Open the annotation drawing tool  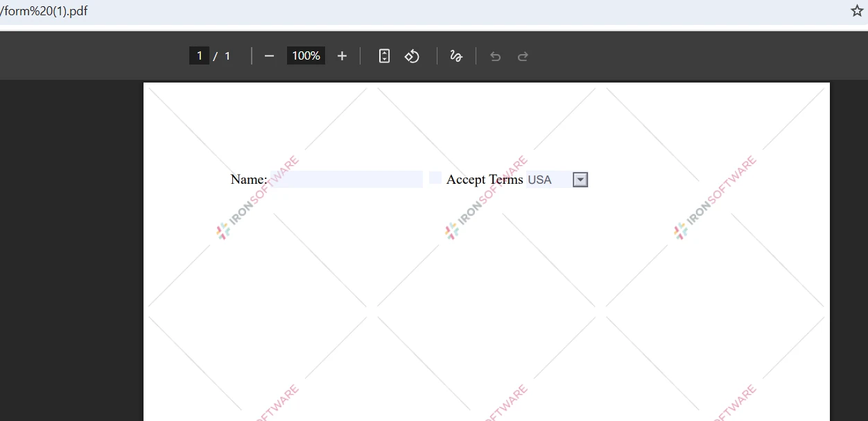(x=456, y=55)
